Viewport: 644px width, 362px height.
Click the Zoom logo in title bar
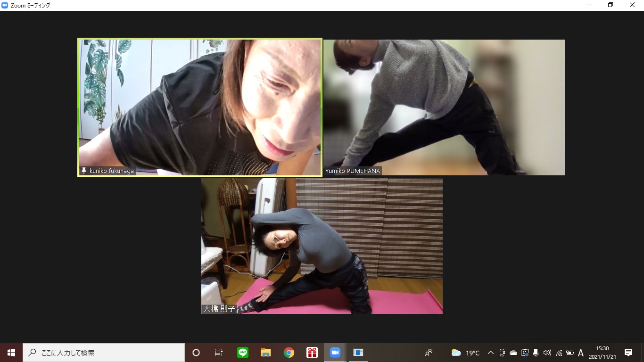coord(5,5)
